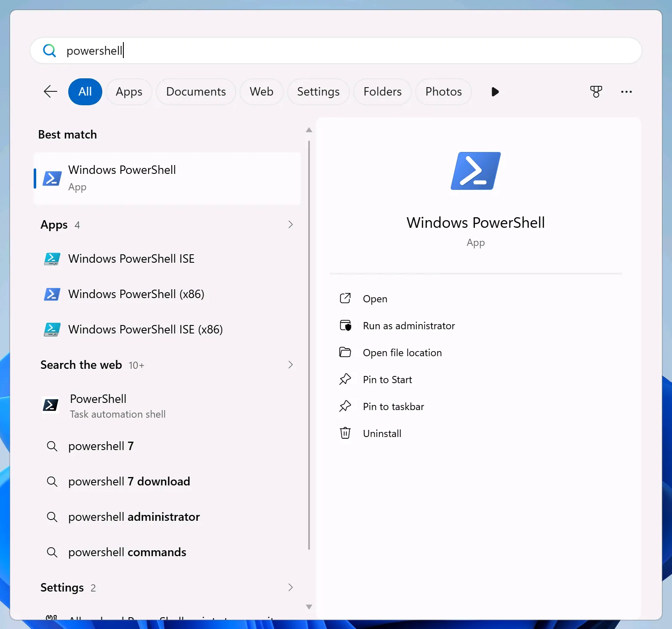Click the search magnifier icon in search box

tap(50, 51)
